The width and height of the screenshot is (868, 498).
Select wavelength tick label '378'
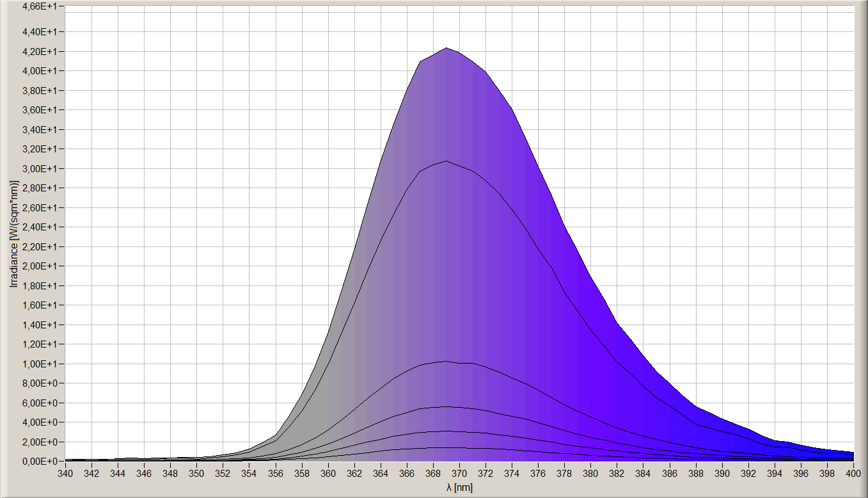(x=564, y=474)
